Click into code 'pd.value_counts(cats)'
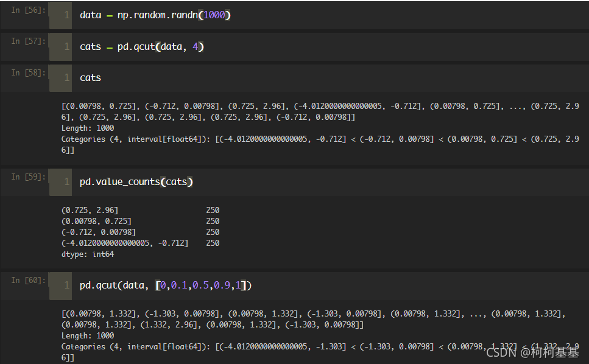 click(x=136, y=182)
